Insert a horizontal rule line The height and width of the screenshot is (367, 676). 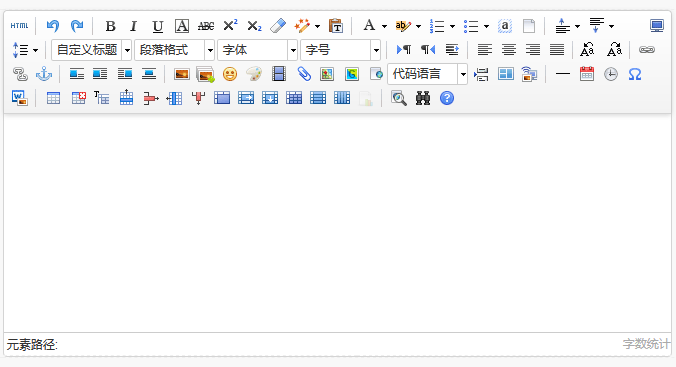(563, 74)
